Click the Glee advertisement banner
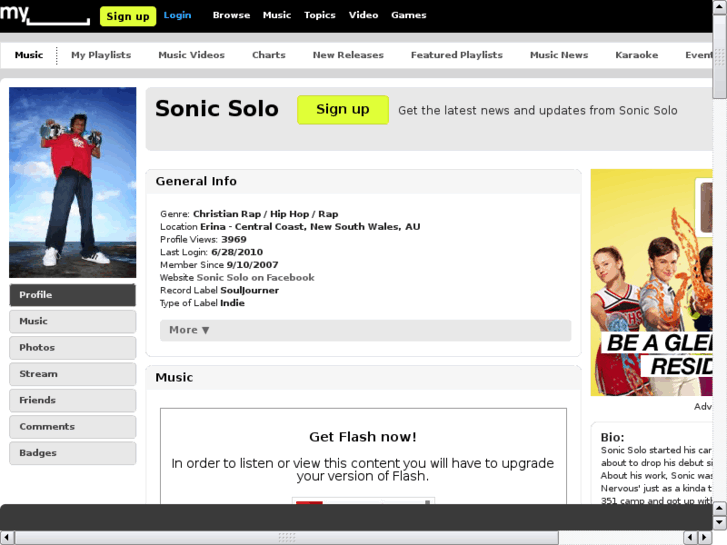 [x=651, y=283]
